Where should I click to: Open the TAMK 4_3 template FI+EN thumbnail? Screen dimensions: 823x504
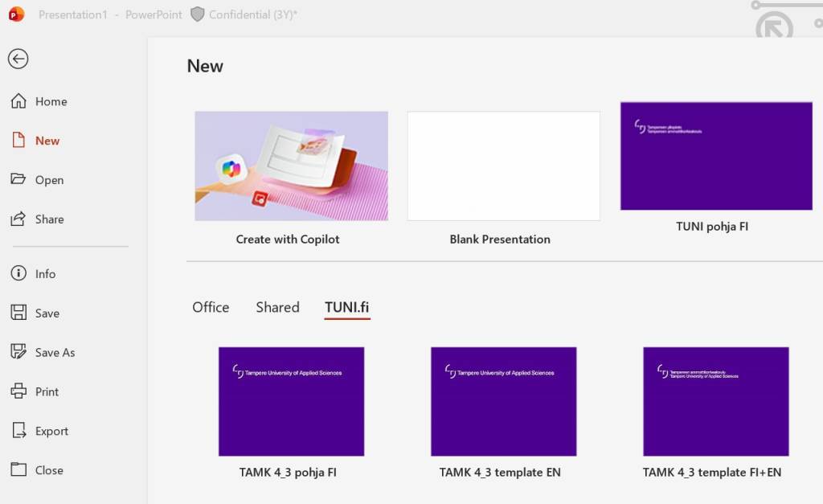tap(716, 402)
